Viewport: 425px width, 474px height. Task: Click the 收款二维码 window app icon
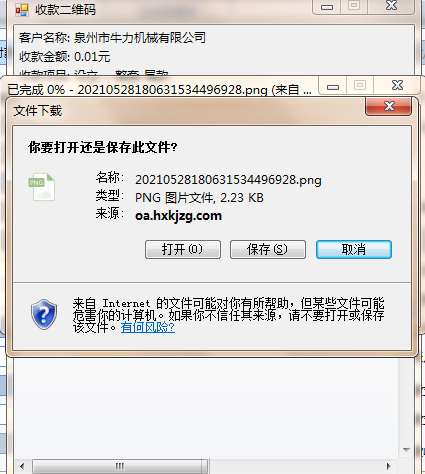click(x=22, y=10)
